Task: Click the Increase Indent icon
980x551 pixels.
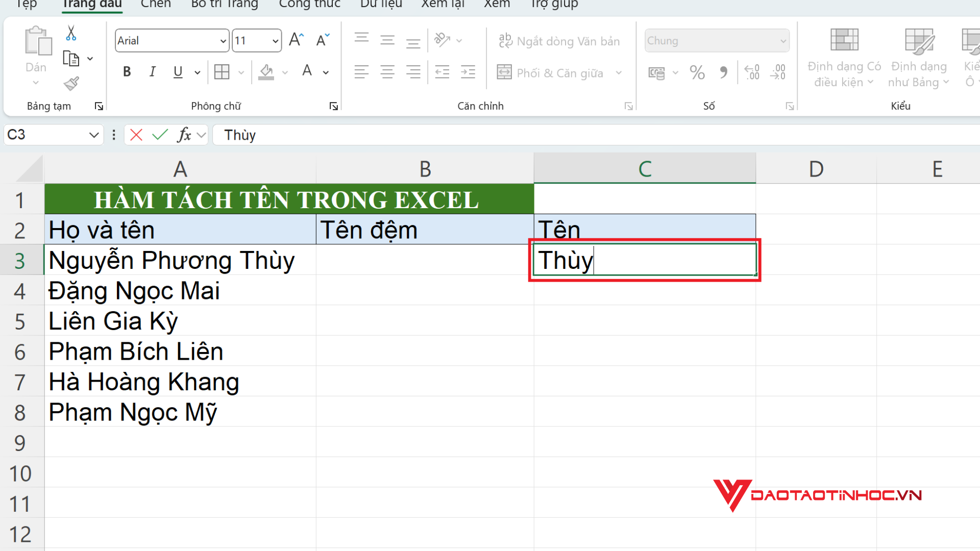Action: coord(468,72)
